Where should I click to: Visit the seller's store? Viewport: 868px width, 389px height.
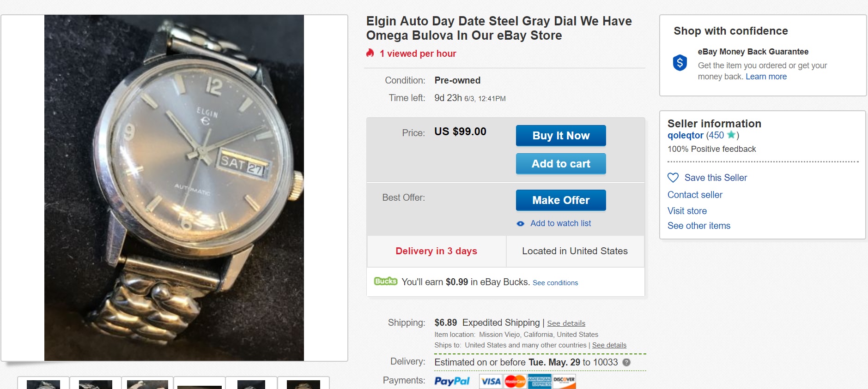(687, 211)
